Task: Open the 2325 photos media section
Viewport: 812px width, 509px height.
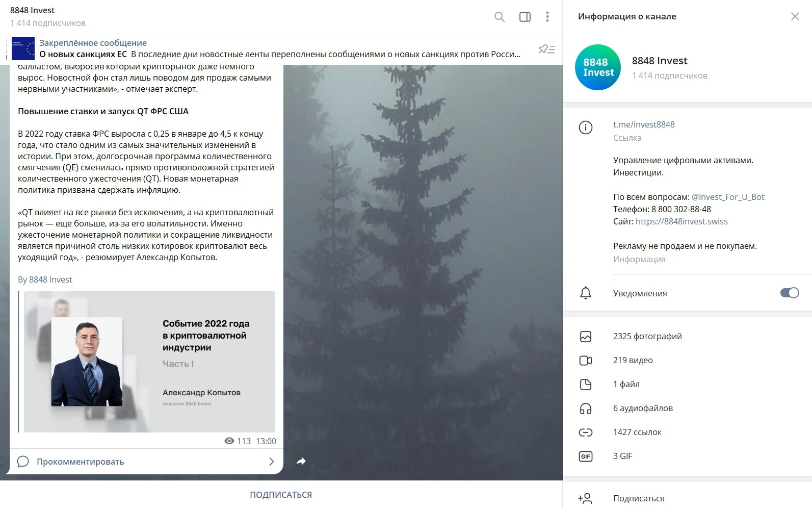Action: 687,337
